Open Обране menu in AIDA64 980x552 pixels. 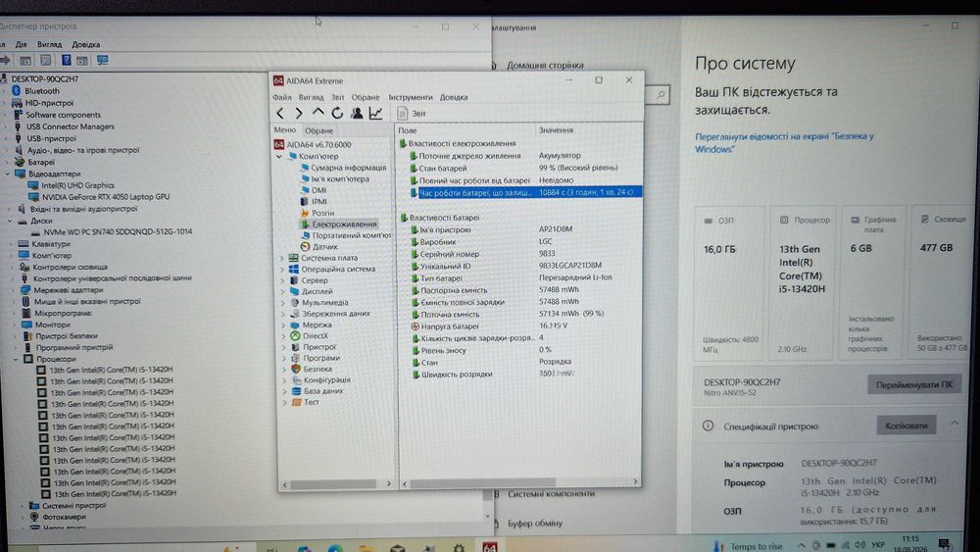[365, 97]
